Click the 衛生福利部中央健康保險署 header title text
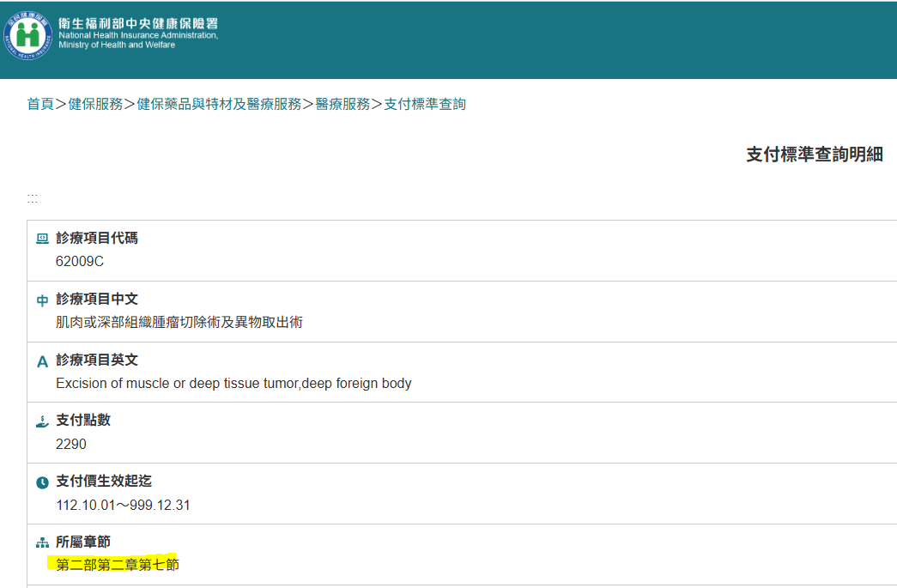The height and width of the screenshot is (588, 897). (137, 22)
